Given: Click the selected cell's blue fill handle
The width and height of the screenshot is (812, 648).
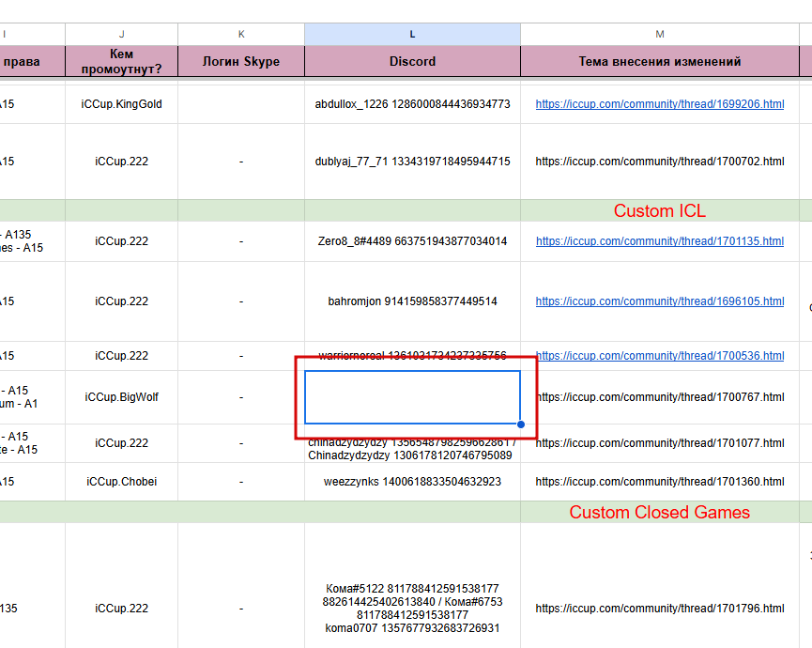Looking at the screenshot, I should (521, 424).
